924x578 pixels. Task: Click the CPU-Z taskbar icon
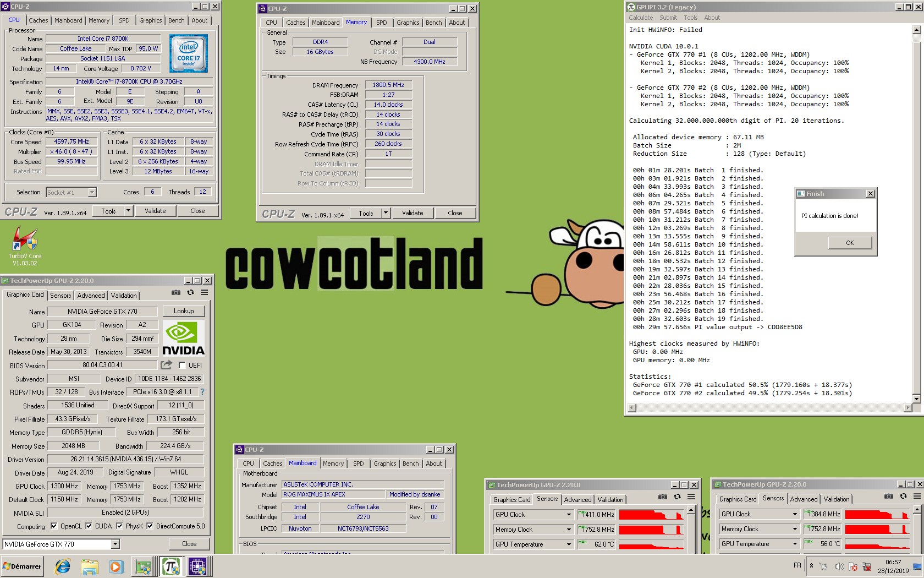pos(197,566)
